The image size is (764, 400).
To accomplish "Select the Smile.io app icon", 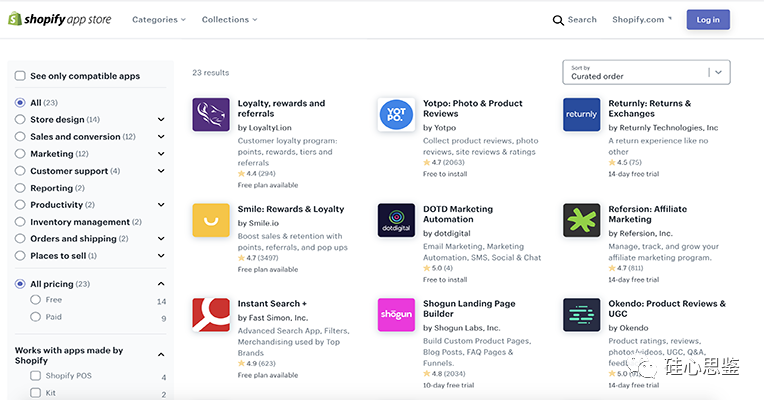I will 211,220.
